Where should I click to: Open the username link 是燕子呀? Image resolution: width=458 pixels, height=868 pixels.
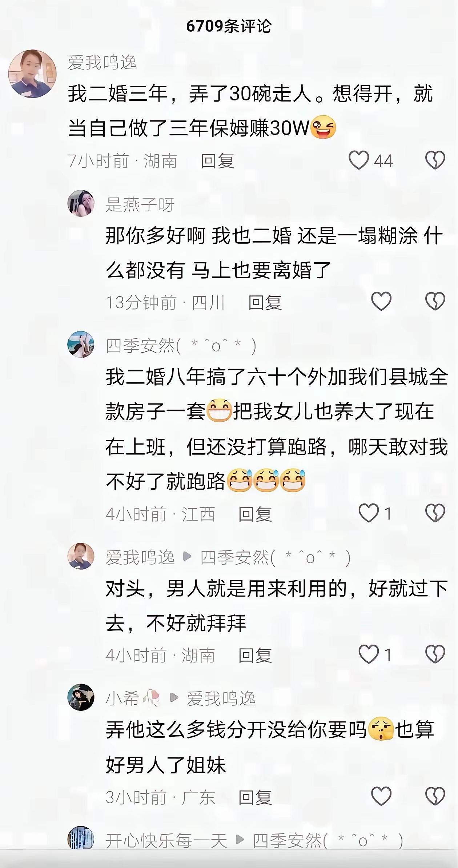tap(140, 204)
